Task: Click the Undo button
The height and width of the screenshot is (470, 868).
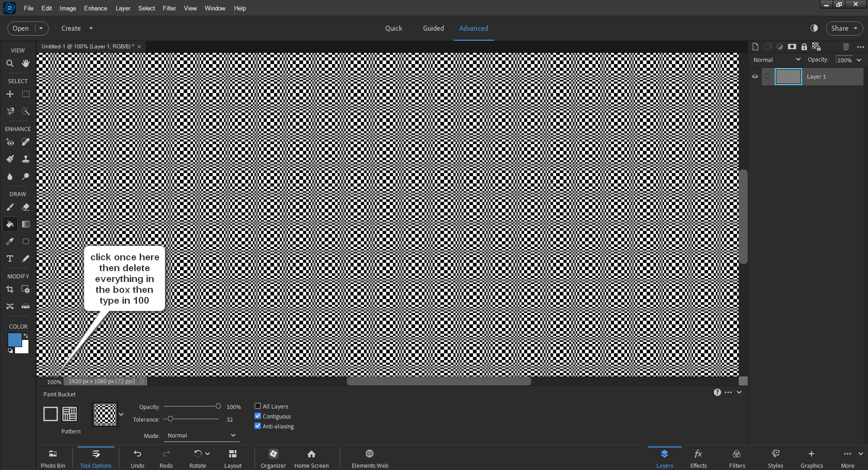Action: [x=137, y=457]
